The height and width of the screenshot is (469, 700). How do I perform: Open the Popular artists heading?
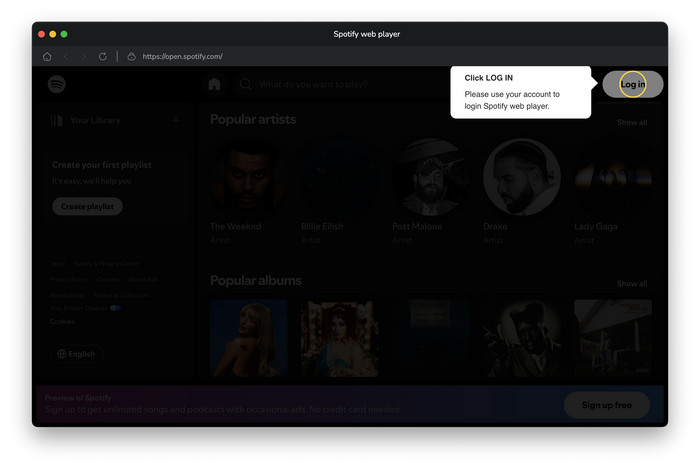click(253, 119)
